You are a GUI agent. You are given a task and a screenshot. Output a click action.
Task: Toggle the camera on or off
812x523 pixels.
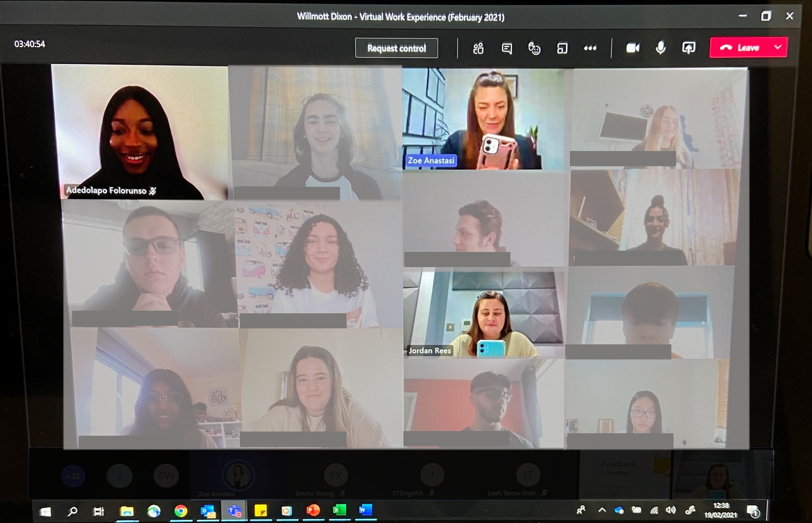coord(633,48)
